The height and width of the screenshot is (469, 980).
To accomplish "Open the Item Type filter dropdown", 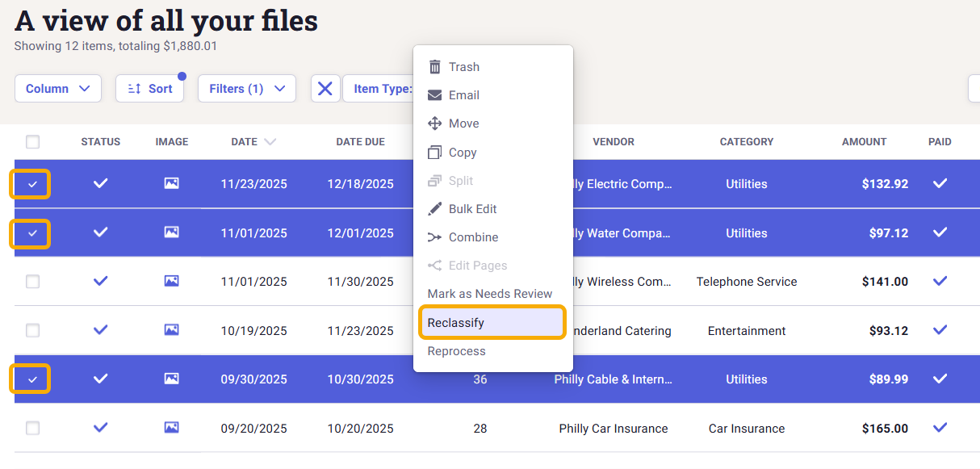I will point(381,89).
